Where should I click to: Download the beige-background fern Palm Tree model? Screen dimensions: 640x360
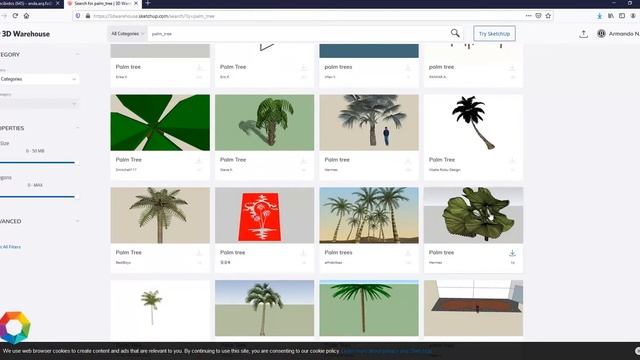199,253
